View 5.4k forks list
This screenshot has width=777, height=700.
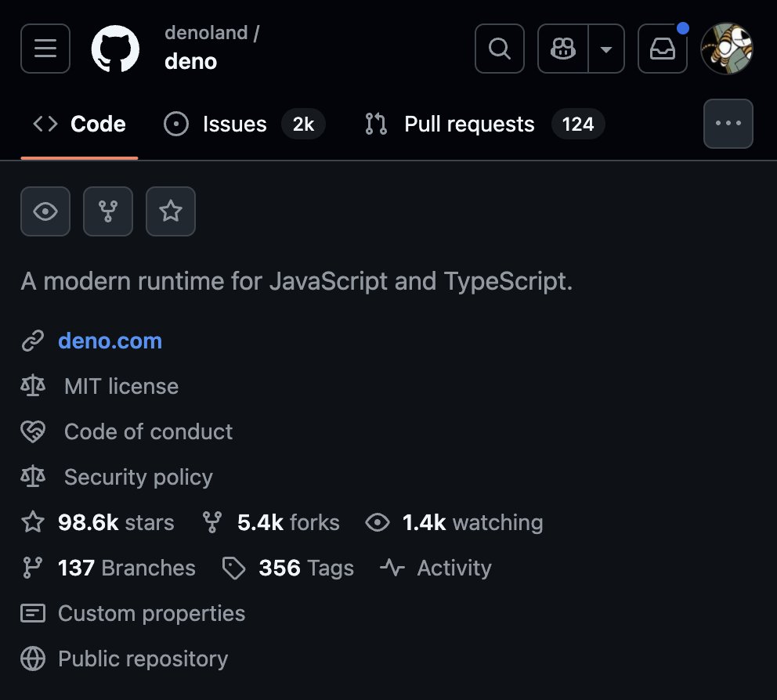coord(288,522)
